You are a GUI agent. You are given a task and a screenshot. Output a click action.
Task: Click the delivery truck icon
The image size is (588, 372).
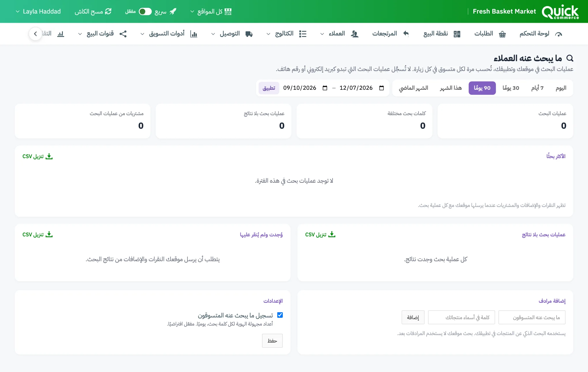tap(249, 34)
